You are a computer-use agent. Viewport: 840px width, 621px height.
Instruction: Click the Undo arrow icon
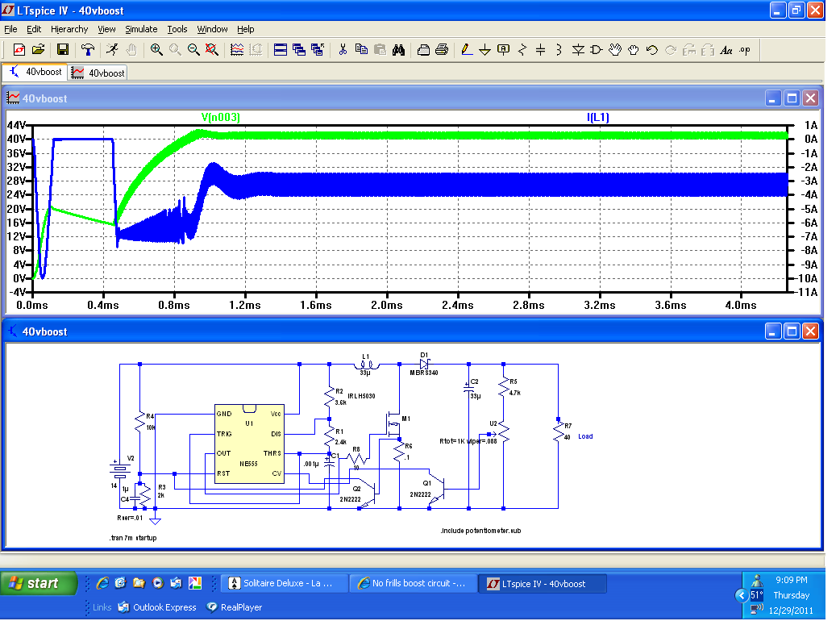pyautogui.click(x=652, y=50)
